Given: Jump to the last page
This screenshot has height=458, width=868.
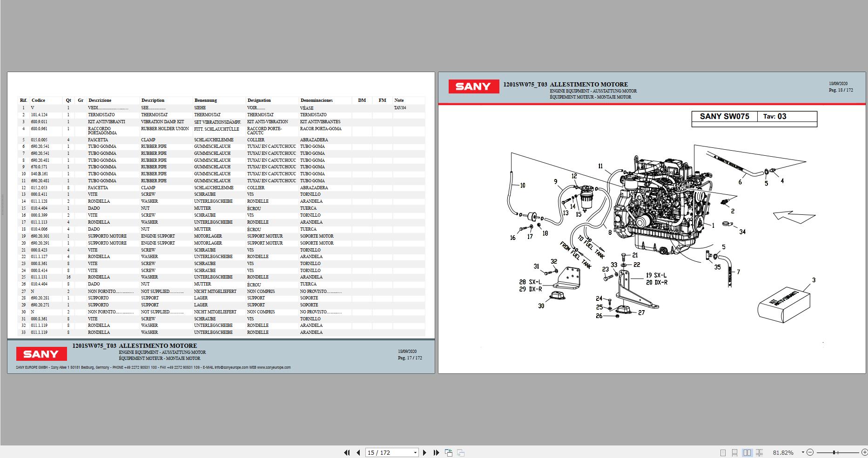Looking at the screenshot, I should 436,452.
